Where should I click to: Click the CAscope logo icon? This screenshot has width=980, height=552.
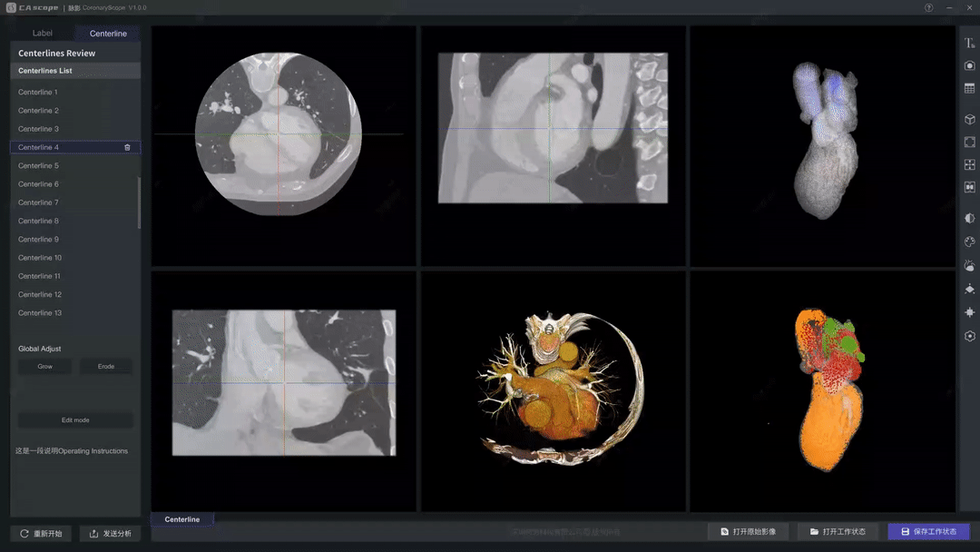[11, 7]
